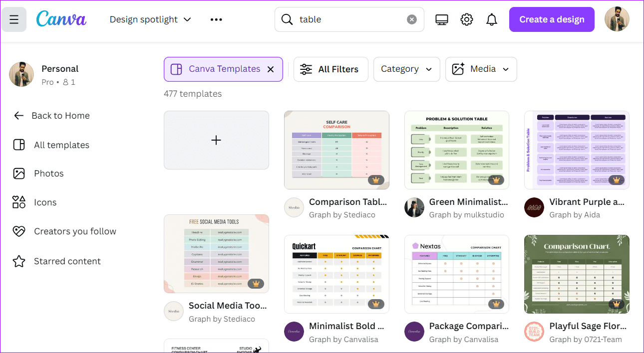
Task: Click the Create a design button
Action: tap(552, 19)
